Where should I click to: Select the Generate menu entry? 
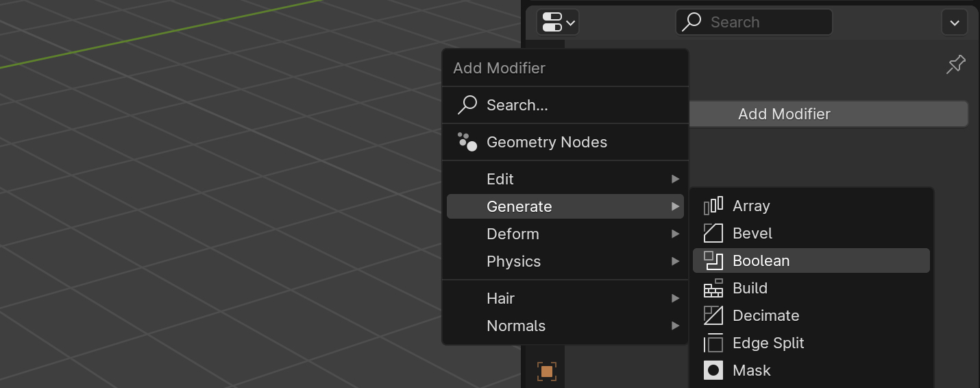(565, 206)
